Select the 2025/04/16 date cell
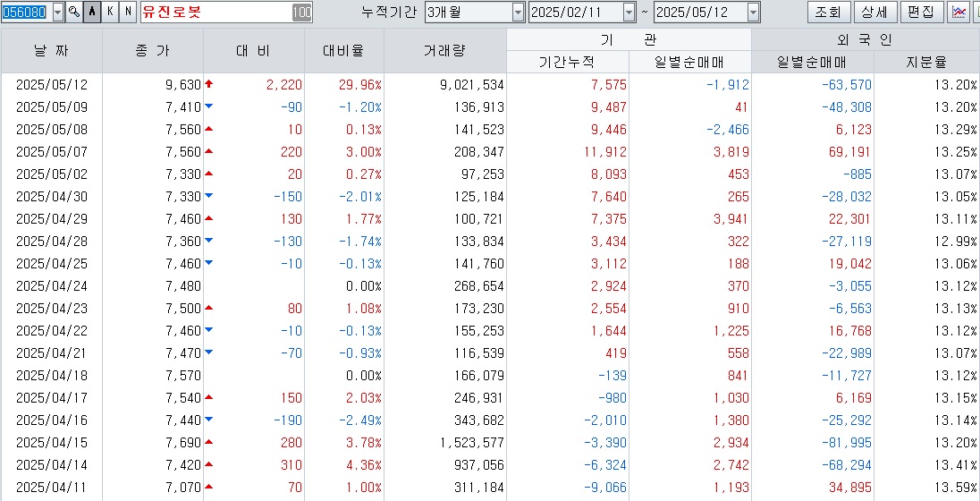This screenshot has width=980, height=501. pos(52,420)
